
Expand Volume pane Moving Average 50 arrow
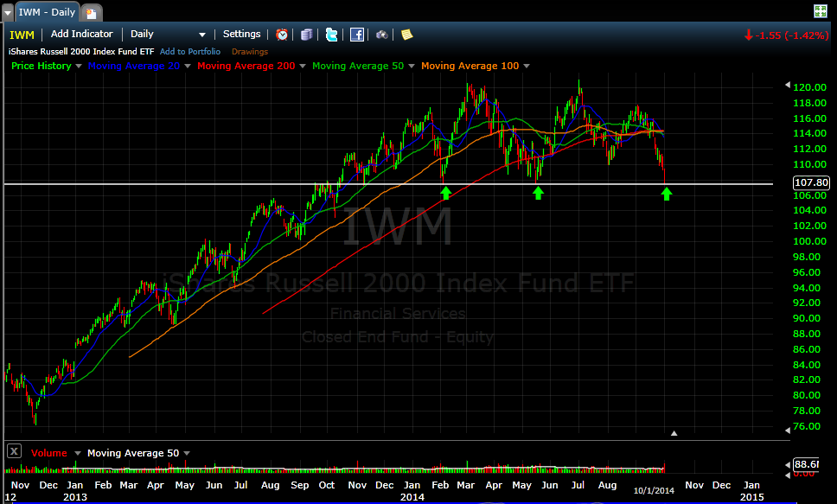[187, 453]
